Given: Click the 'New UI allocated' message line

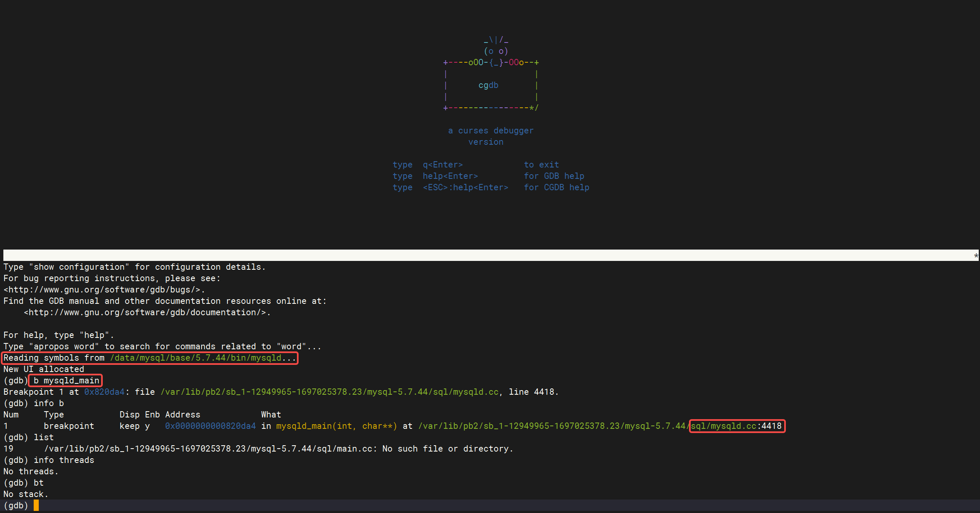Looking at the screenshot, I should (x=44, y=369).
